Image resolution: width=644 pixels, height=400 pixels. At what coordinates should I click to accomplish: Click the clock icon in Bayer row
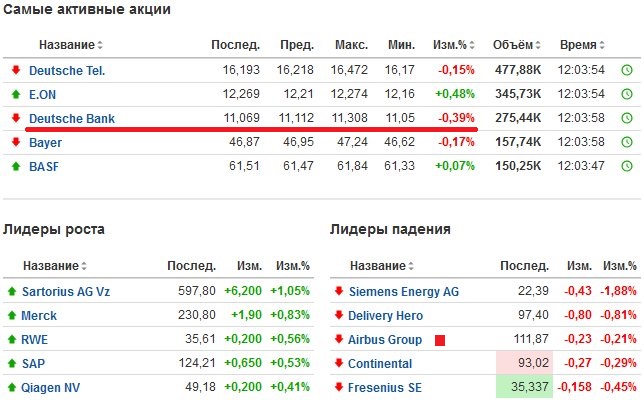(x=627, y=142)
